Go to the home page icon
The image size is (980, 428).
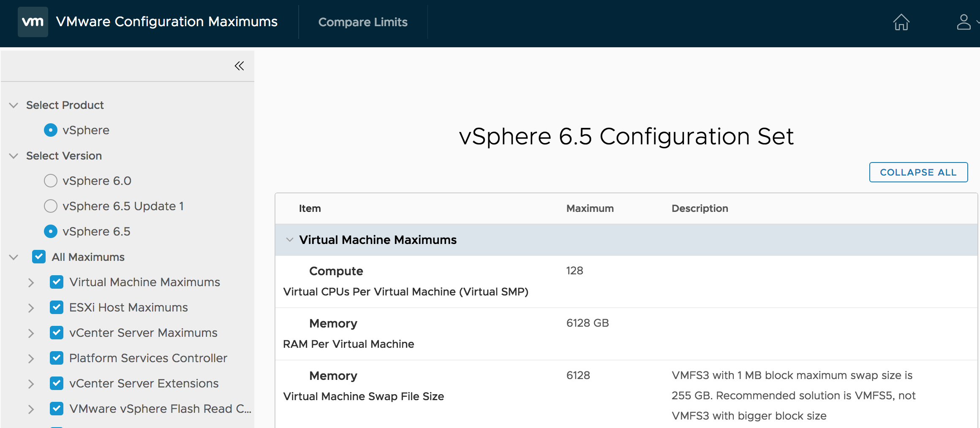(901, 22)
